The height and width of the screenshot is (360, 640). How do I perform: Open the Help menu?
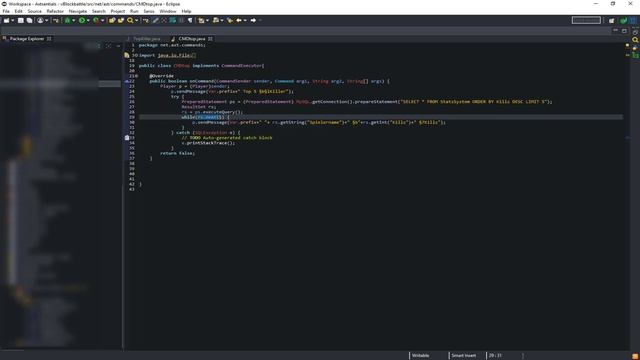[x=186, y=11]
